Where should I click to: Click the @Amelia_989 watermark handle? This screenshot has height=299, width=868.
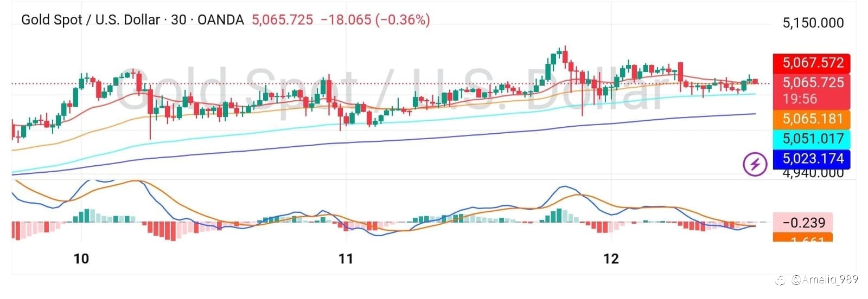[x=824, y=279]
